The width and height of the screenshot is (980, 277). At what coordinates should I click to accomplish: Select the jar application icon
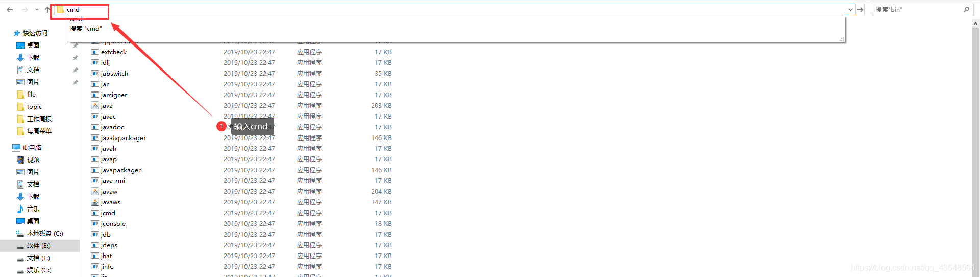[x=95, y=84]
